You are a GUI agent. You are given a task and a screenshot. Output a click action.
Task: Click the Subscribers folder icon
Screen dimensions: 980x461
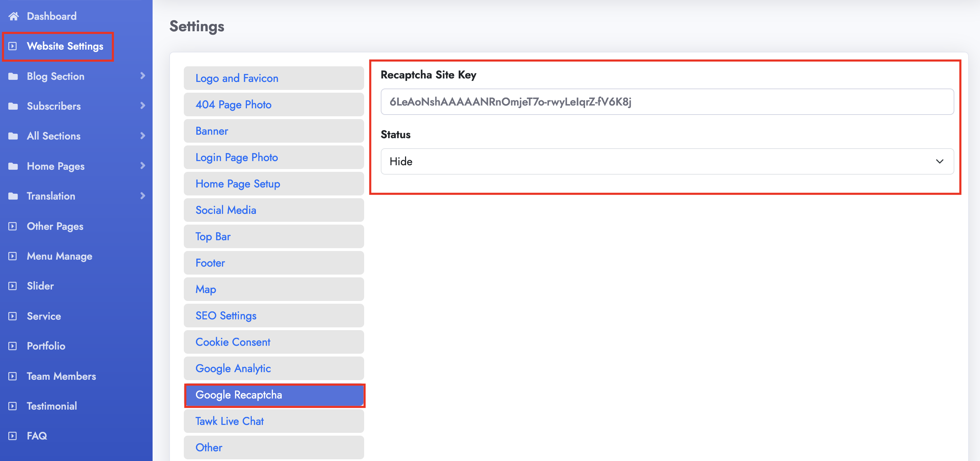pos(13,106)
